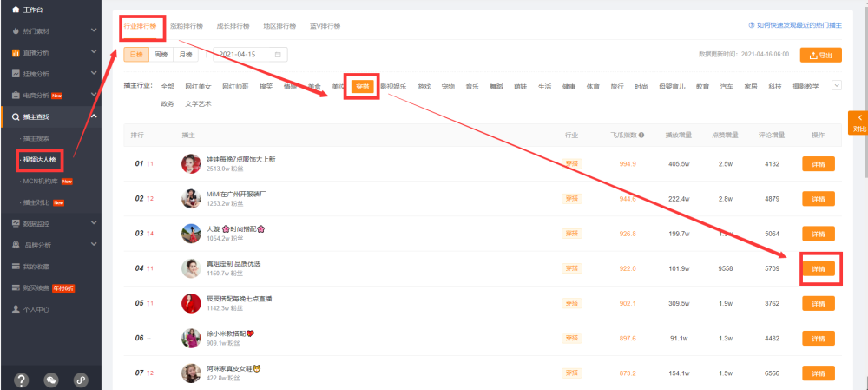This screenshot has width=868, height=390.
Task: Click the link icon in the sidebar footer
Action: click(x=81, y=380)
